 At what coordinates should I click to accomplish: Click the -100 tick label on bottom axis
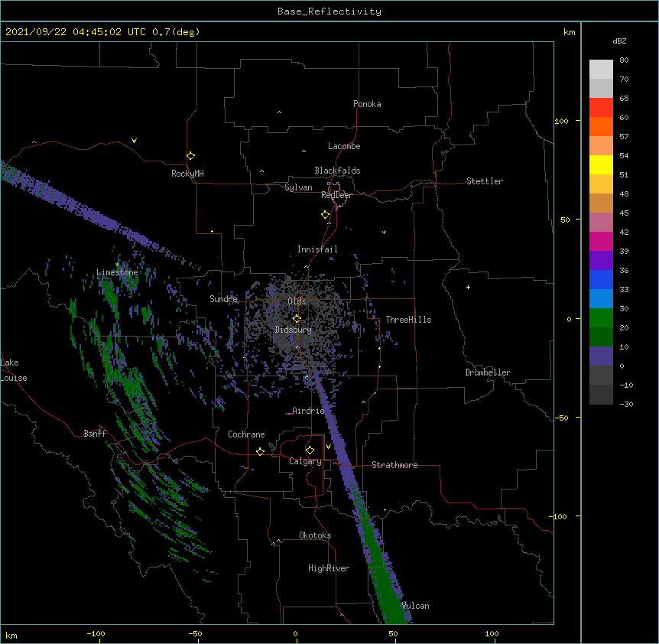[x=96, y=633]
